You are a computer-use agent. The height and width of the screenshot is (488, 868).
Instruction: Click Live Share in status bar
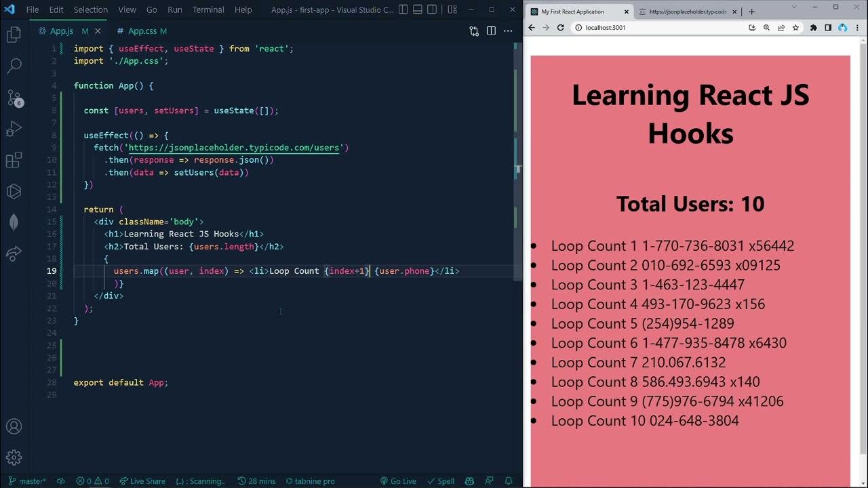tap(142, 481)
